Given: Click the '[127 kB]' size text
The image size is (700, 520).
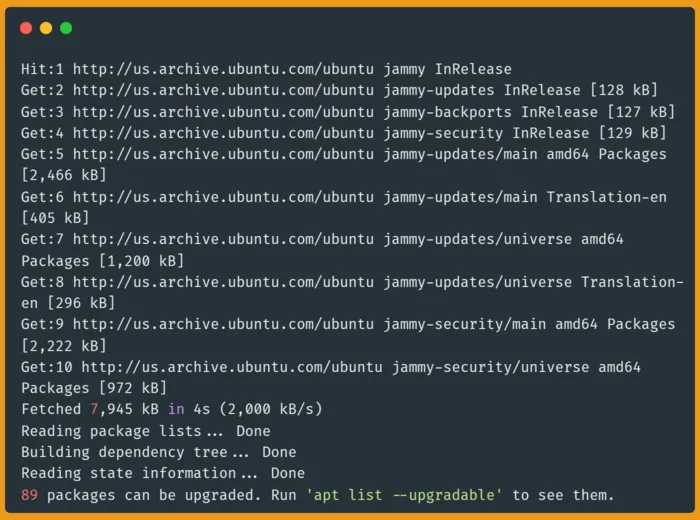Looking at the screenshot, I should click(x=641, y=112).
